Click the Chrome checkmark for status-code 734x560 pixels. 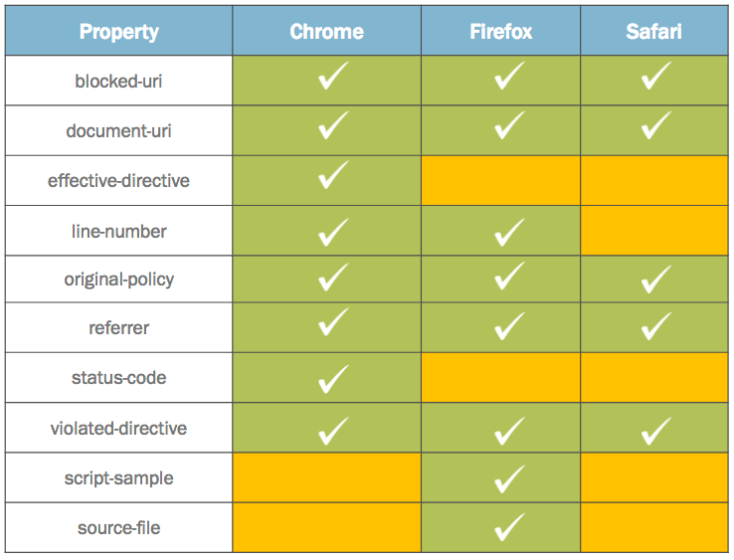click(x=332, y=378)
